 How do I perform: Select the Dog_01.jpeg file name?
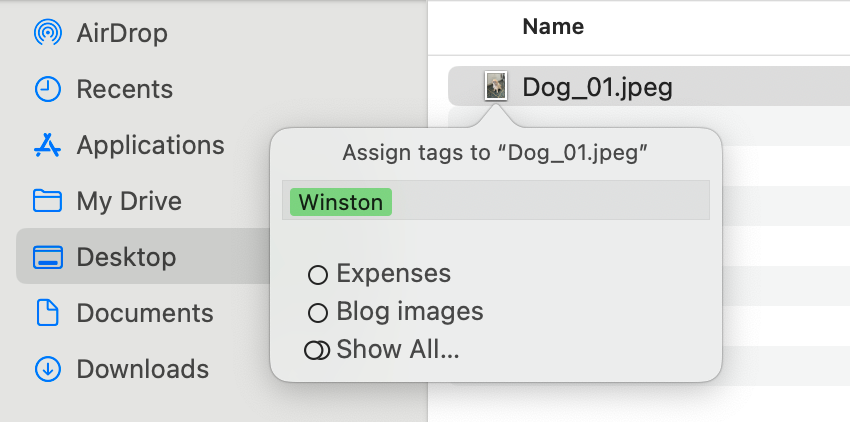tap(597, 87)
